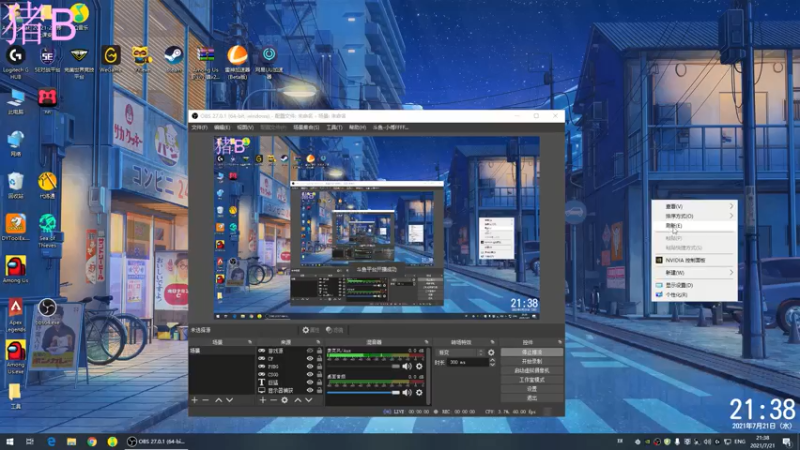
Task: Add a new source with the plus icon
Action: point(262,400)
